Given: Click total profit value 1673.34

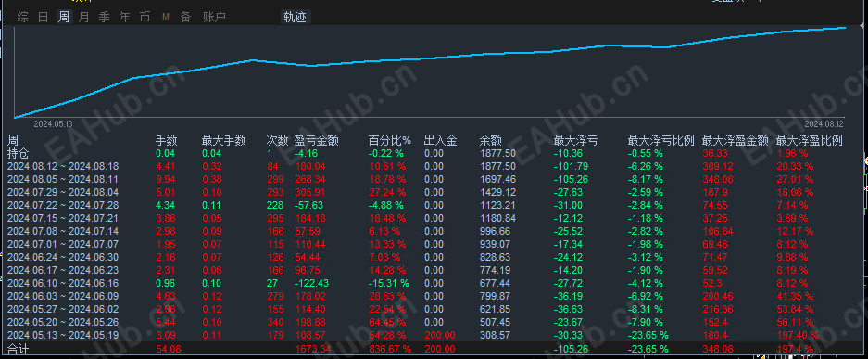Looking at the screenshot, I should click(x=313, y=349).
